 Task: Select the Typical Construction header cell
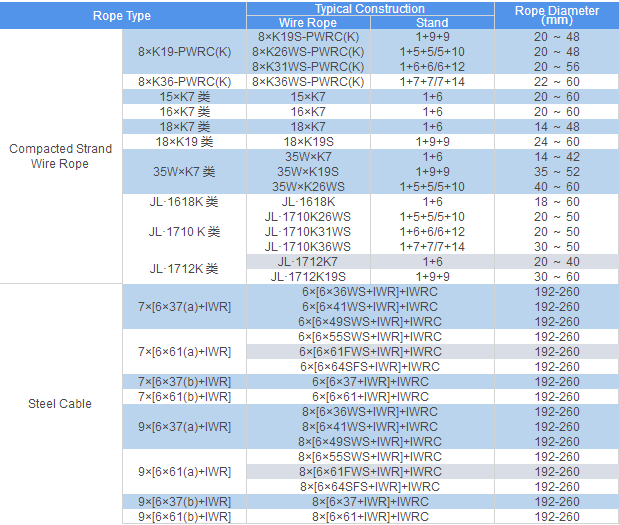coord(369,9)
